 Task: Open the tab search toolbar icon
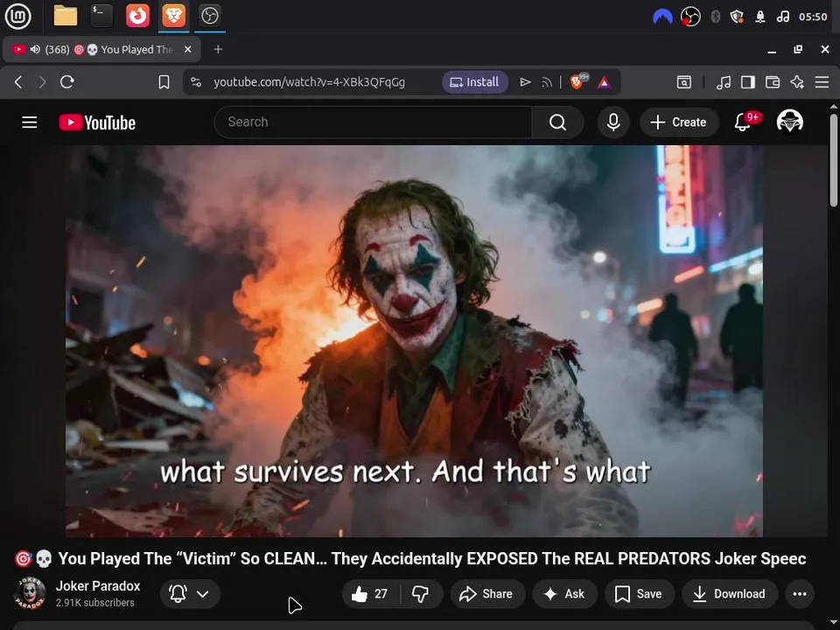pos(683,82)
